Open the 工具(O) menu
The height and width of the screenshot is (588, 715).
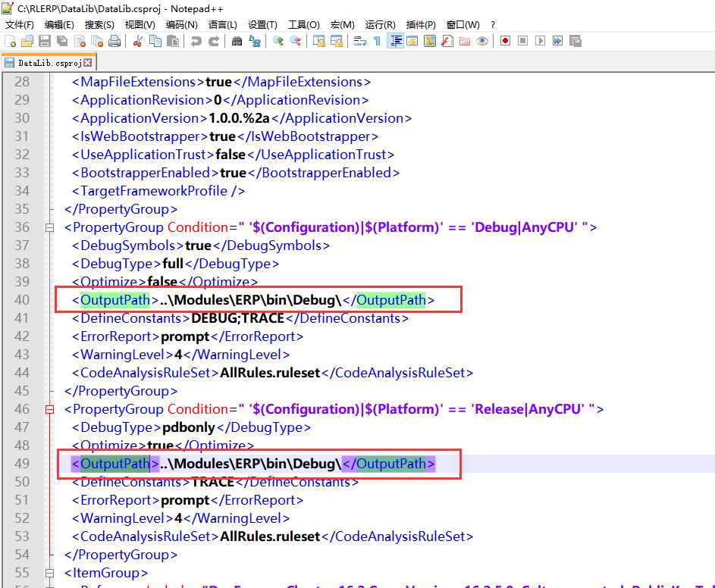[304, 24]
